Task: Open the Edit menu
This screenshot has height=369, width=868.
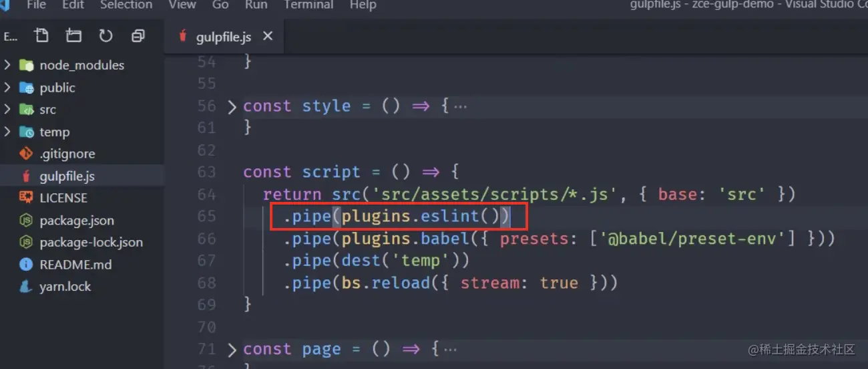Action: click(x=73, y=5)
